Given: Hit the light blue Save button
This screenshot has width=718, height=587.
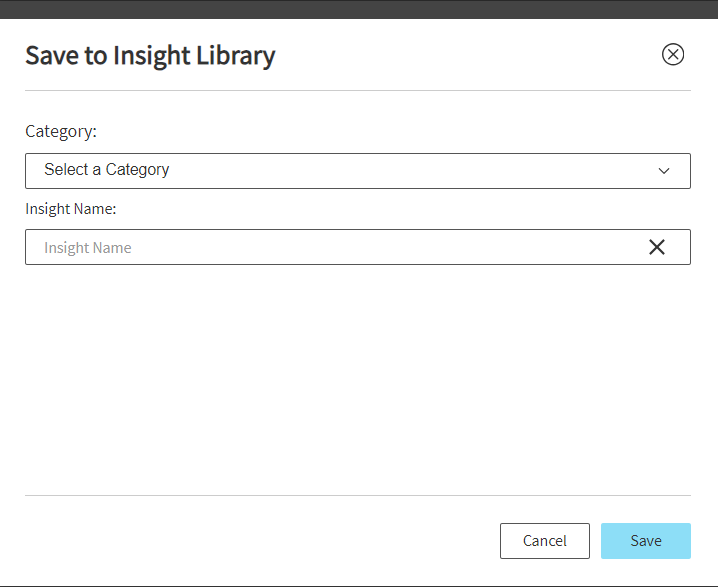Looking at the screenshot, I should pos(646,541).
